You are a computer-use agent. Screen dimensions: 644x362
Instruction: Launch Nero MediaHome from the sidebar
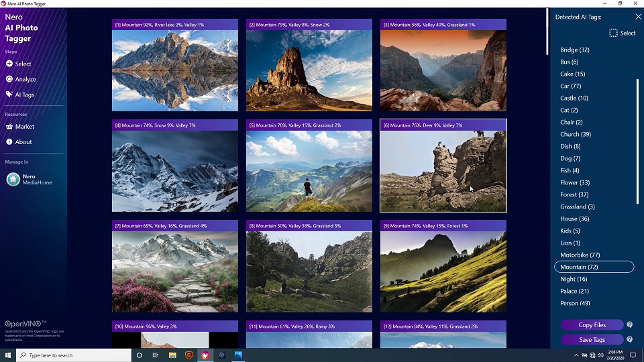tap(30, 180)
